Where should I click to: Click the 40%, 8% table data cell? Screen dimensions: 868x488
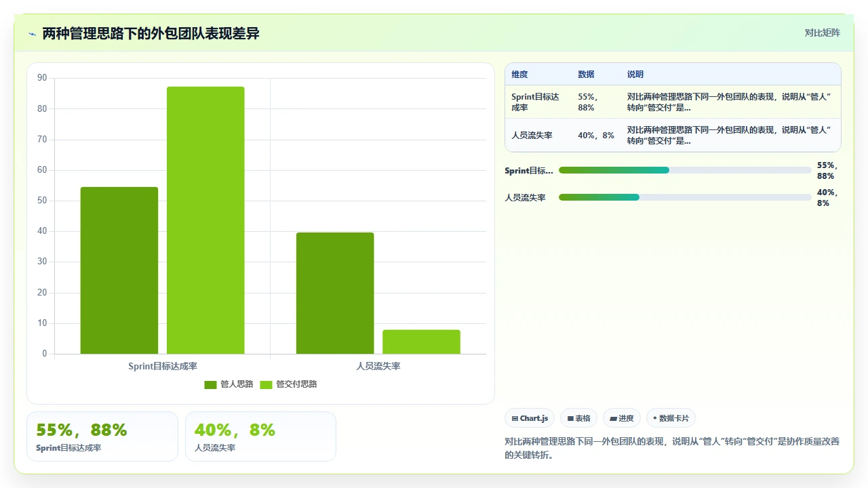pyautogui.click(x=596, y=136)
